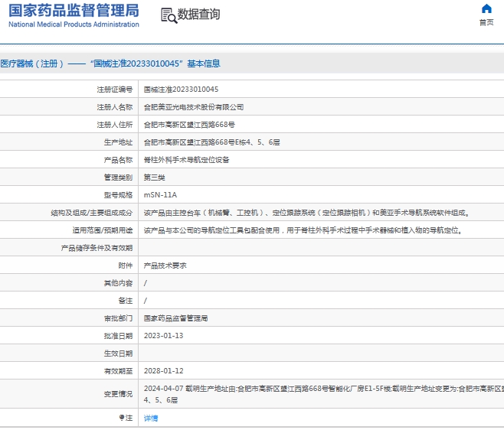Click the 注册人住所 label
The height and width of the screenshot is (430, 504).
[115, 125]
